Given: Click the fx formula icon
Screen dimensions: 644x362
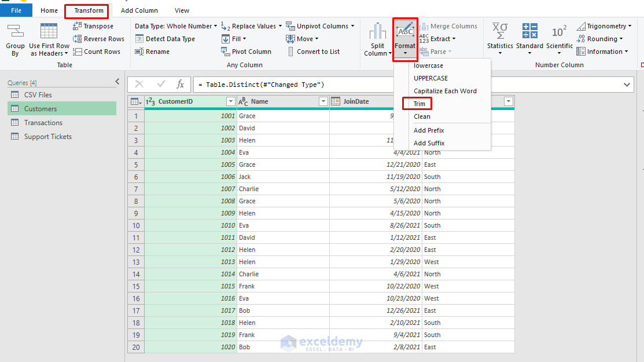Looking at the screenshot, I should coord(180,84).
